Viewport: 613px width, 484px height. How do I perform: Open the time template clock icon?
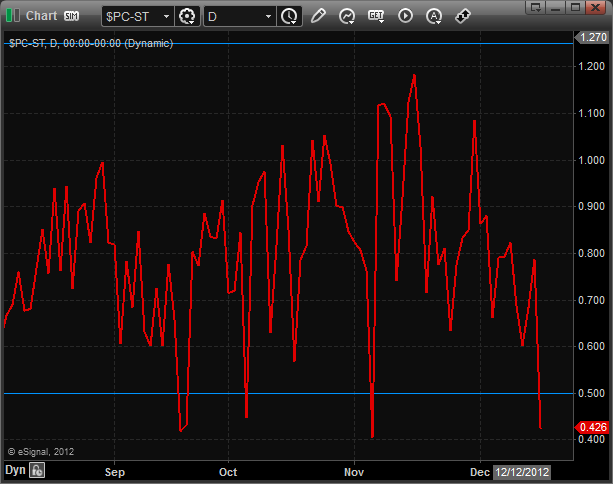[x=289, y=16]
